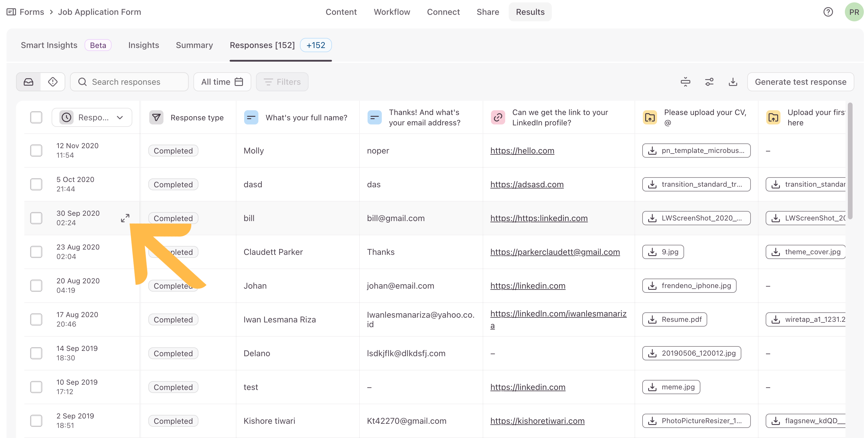
Task: Click the Search responses field
Action: point(129,82)
